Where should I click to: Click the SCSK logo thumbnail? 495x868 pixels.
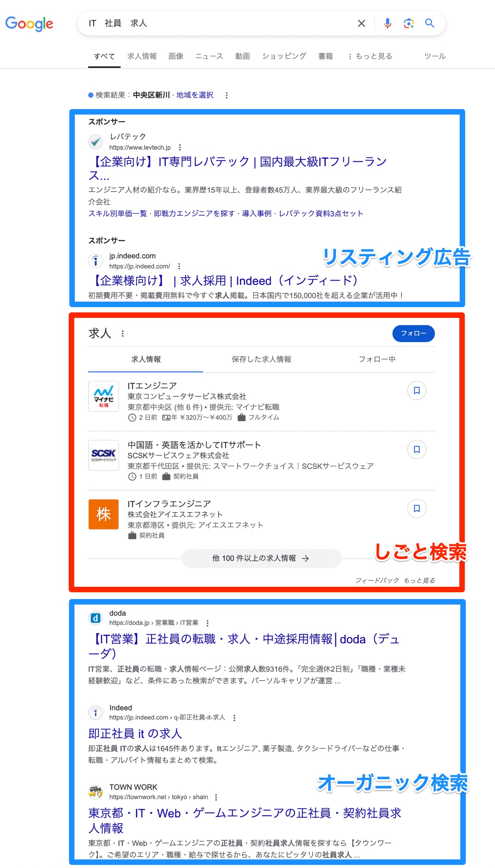point(104,455)
